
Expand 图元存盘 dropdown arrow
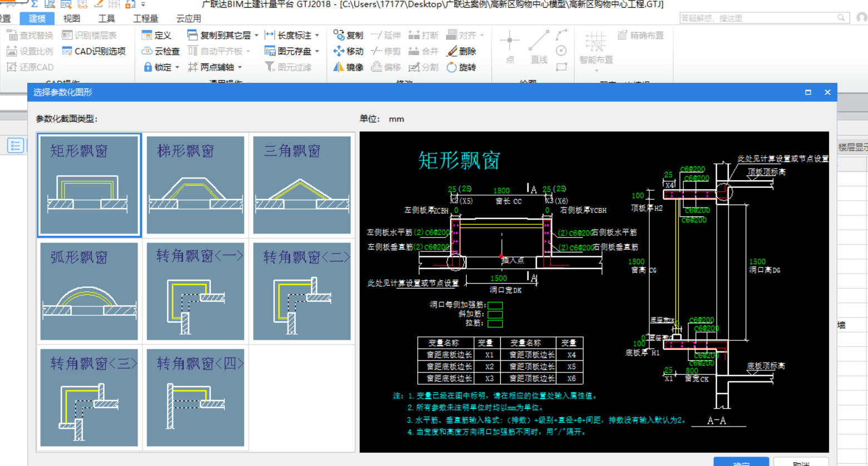click(x=317, y=51)
